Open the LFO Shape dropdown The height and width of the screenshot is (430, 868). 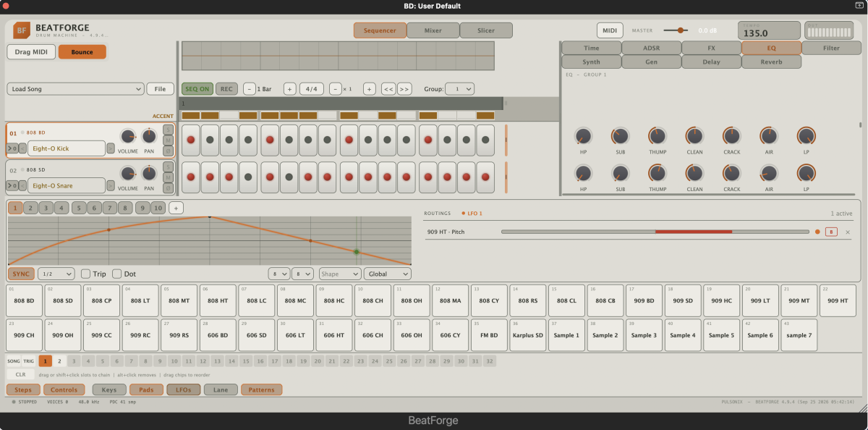point(340,274)
